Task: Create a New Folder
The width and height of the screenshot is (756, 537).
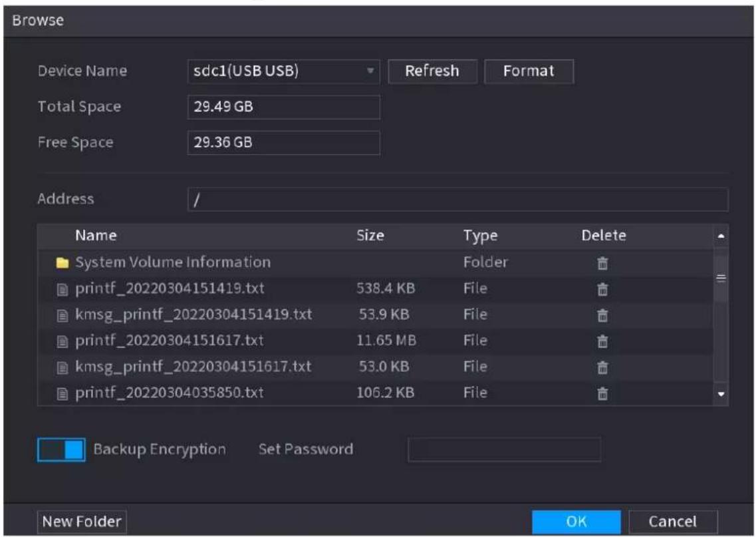Action: click(82, 522)
